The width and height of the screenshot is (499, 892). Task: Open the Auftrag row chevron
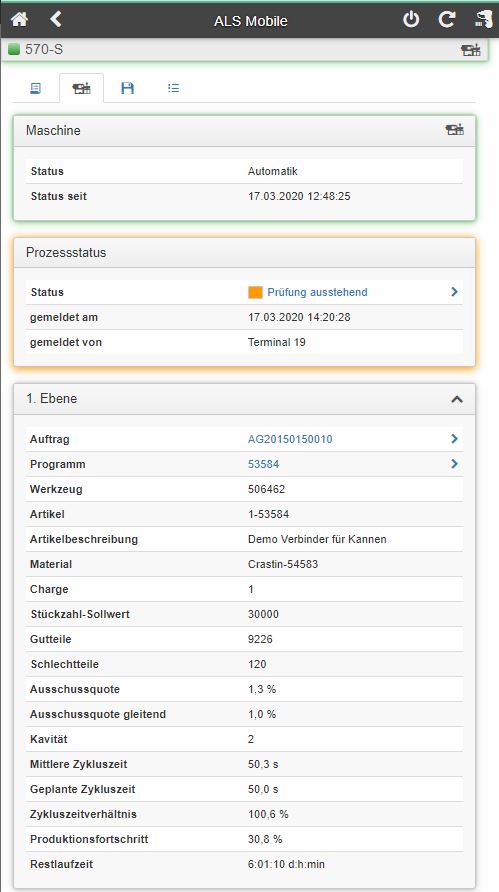coord(455,439)
